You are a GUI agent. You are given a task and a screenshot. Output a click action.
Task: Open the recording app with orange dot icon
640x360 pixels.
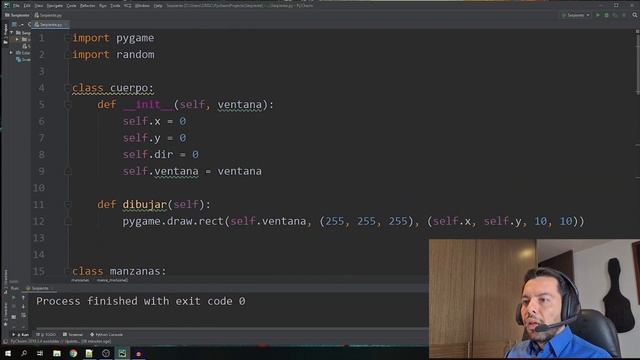tap(138, 353)
